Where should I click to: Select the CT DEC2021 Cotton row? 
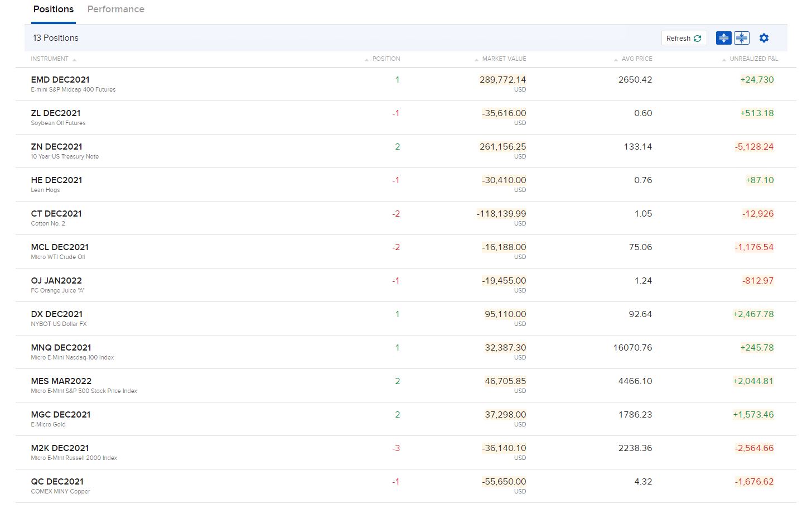[56, 214]
